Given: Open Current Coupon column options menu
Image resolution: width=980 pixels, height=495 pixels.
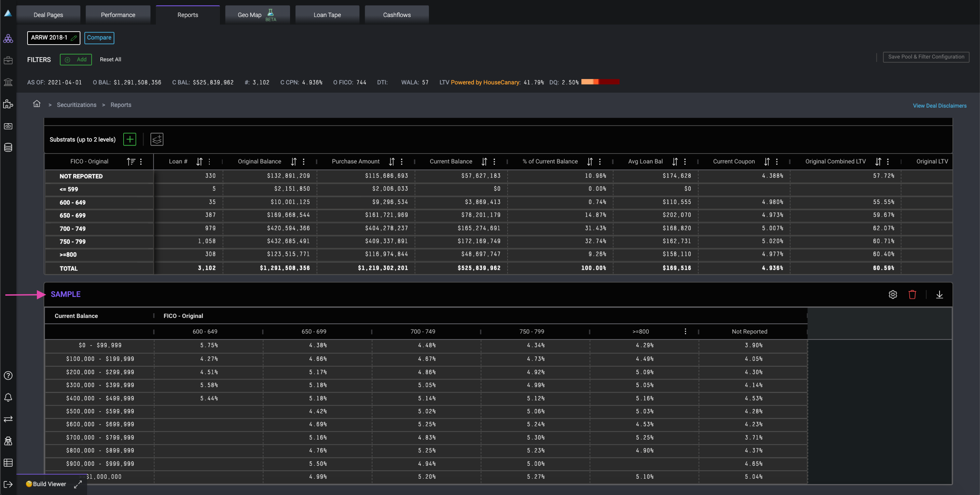Looking at the screenshot, I should 777,162.
